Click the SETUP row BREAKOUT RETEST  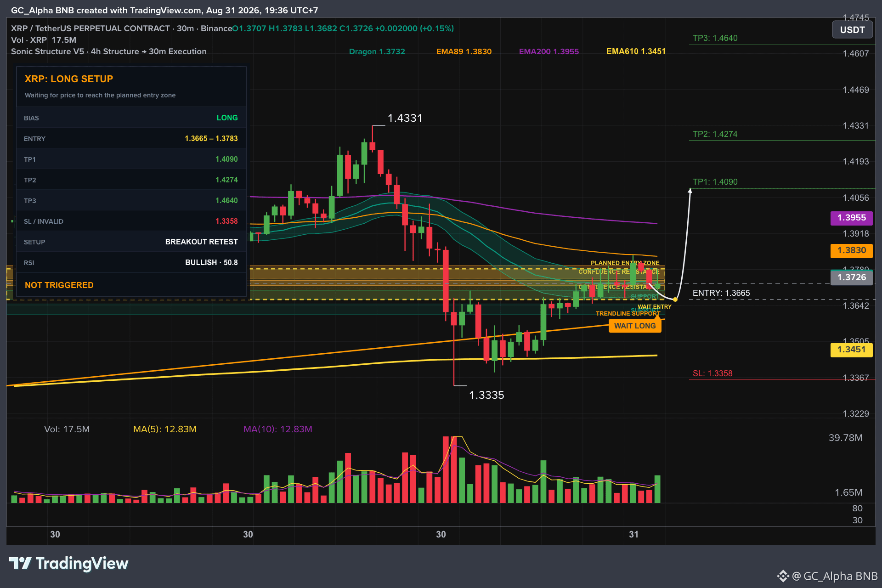pyautogui.click(x=131, y=242)
